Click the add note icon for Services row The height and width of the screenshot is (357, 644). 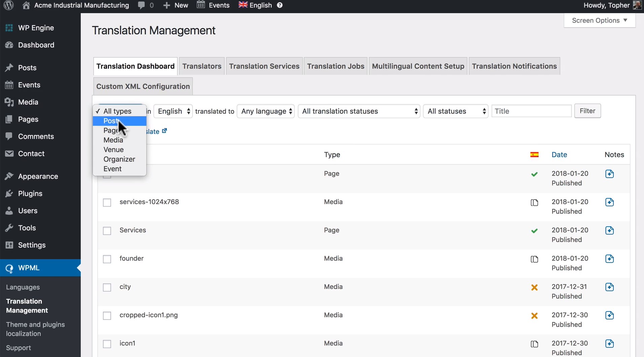(x=609, y=230)
